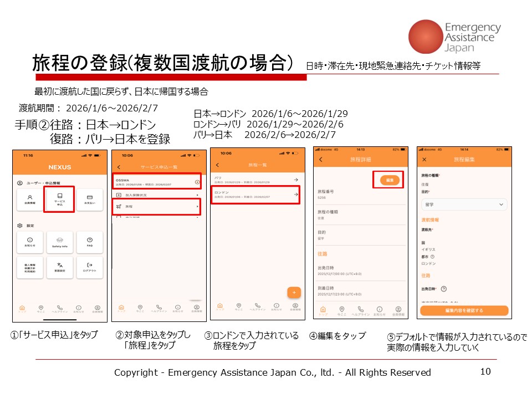
Task: Open the 目的 dropdown showing 留学
Action: coord(463,204)
